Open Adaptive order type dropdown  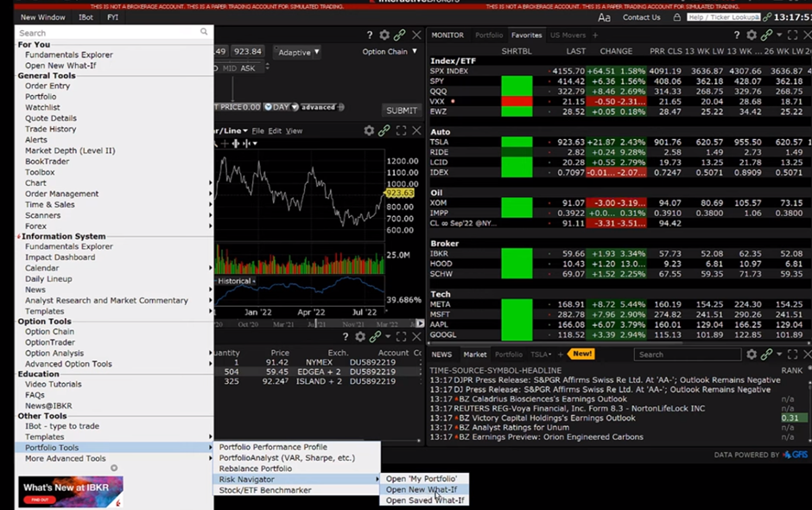[x=297, y=52]
